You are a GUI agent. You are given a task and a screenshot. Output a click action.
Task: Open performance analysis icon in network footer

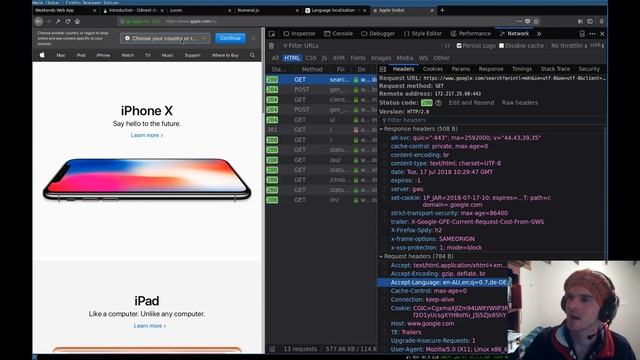click(x=272, y=349)
